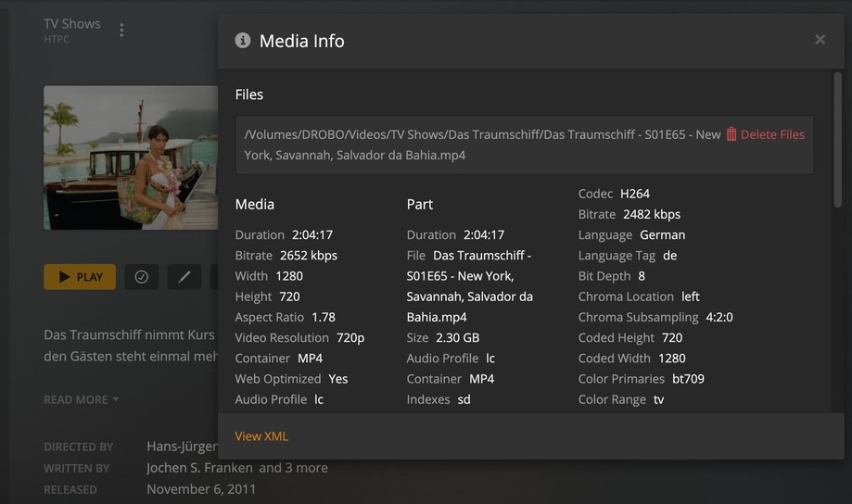Open the View XML link
The height and width of the screenshot is (504, 852).
[x=261, y=436]
